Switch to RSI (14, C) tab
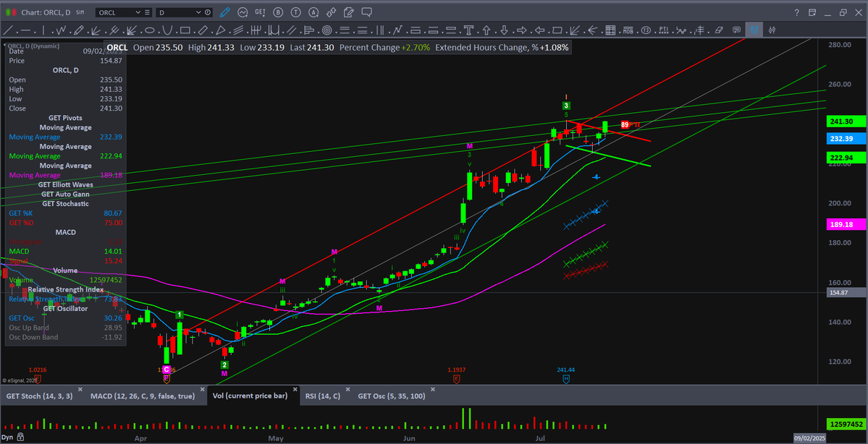 (x=322, y=396)
